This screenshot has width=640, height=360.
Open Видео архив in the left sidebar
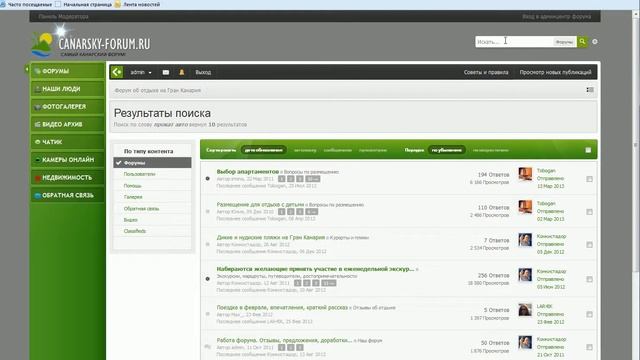pyautogui.click(x=68, y=124)
